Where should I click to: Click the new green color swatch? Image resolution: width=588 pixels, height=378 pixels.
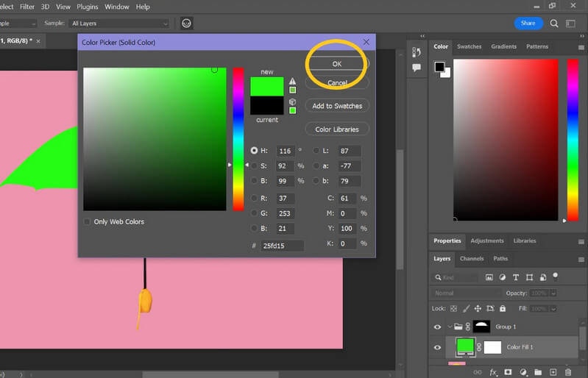(x=266, y=87)
